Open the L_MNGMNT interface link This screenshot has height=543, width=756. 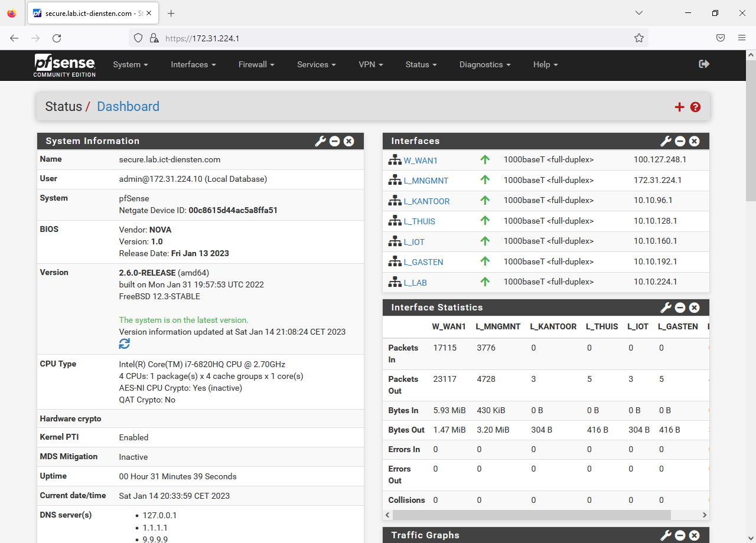tap(426, 181)
